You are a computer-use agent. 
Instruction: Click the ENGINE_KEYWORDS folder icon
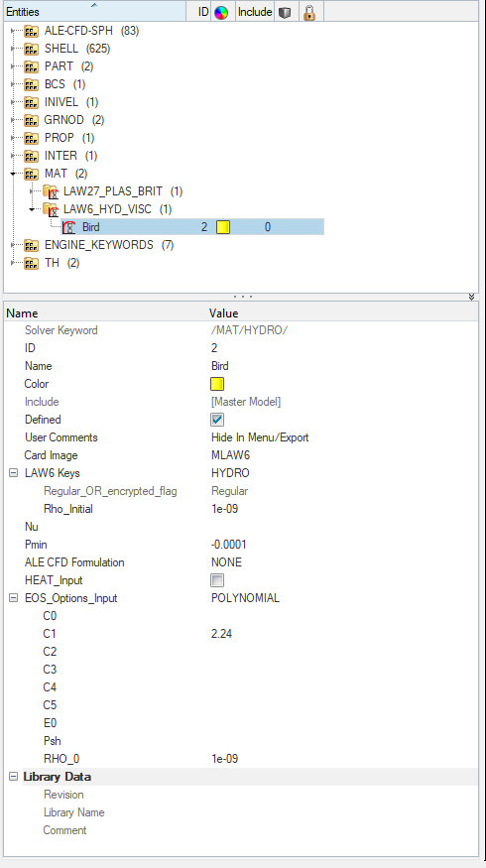[32, 245]
